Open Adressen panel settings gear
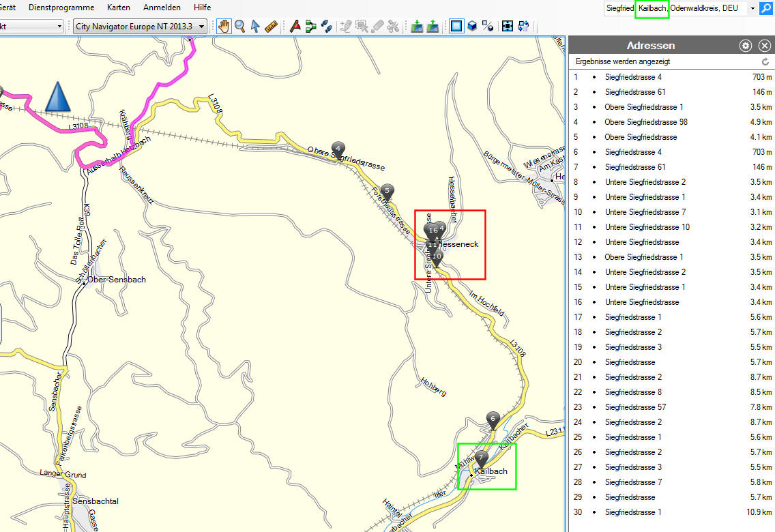 coord(746,46)
